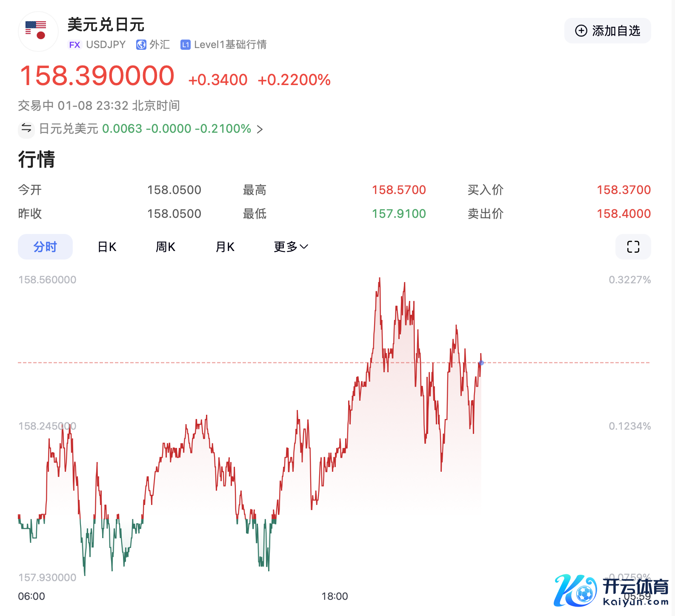
Task: Click the swap arrows currency icon
Action: 26,128
